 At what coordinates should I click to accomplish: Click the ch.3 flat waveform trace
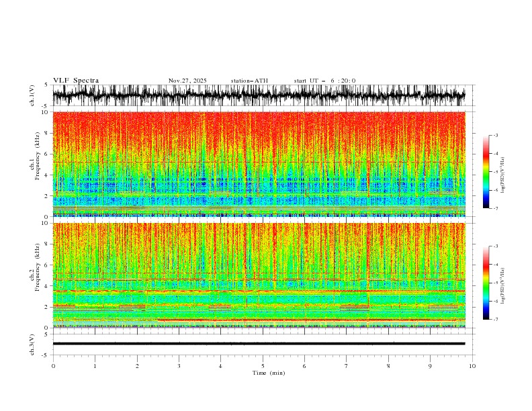pyautogui.click(x=259, y=344)
